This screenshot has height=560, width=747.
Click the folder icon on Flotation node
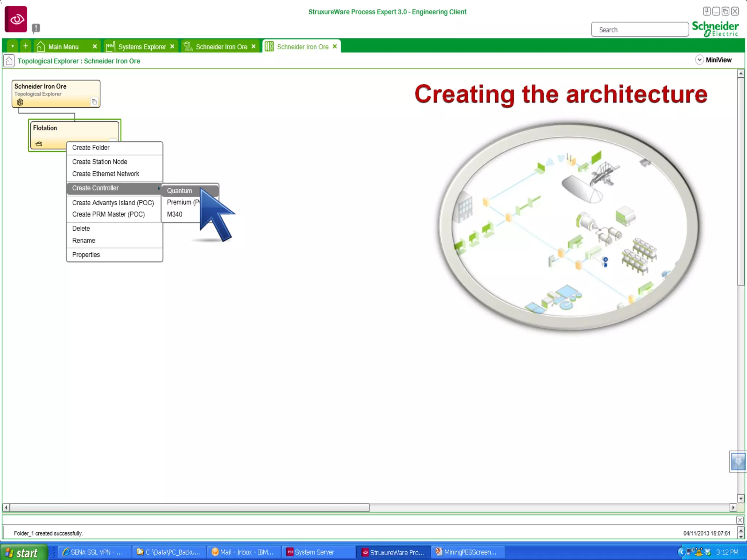pos(39,144)
